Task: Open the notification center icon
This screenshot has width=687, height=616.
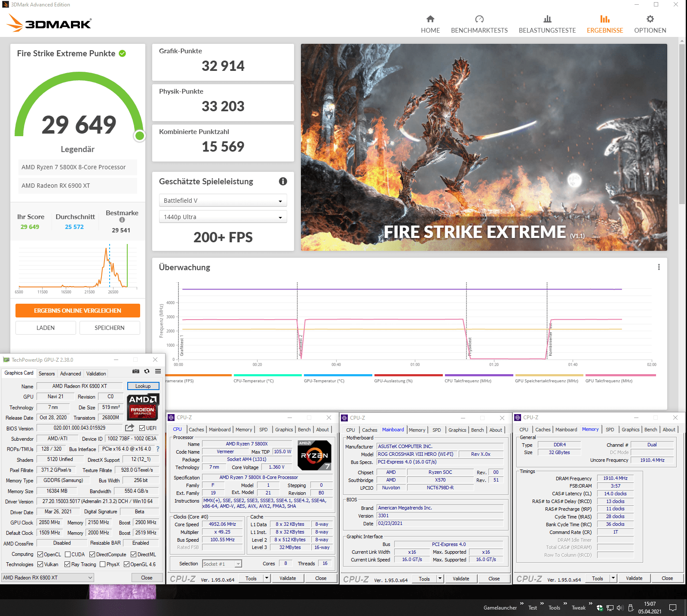Action: pyautogui.click(x=673, y=607)
